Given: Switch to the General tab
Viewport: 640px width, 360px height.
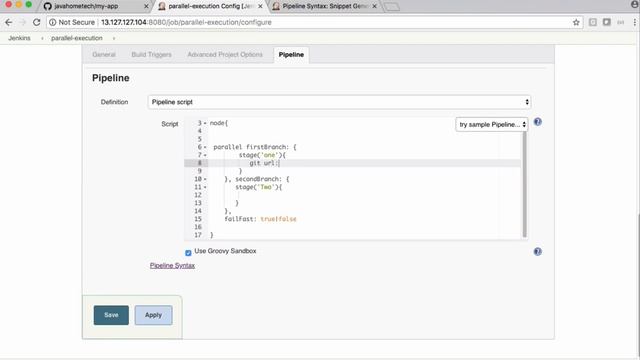Looking at the screenshot, I should pyautogui.click(x=104, y=55).
